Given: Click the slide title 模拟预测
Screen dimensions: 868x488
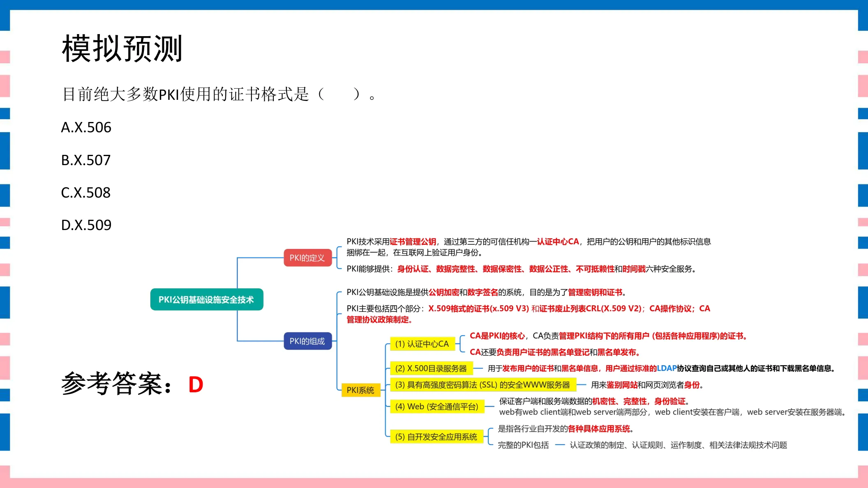Looking at the screenshot, I should tap(122, 48).
